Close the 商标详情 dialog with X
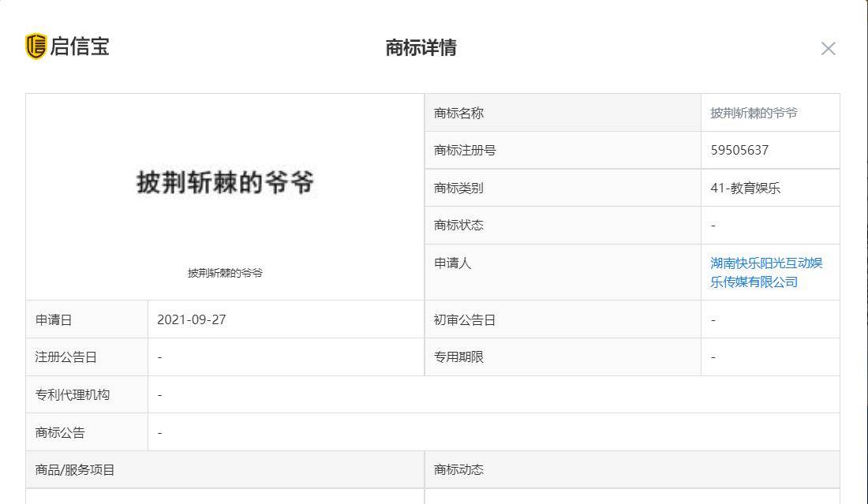Screen dimensions: 868x504 [x=828, y=49]
